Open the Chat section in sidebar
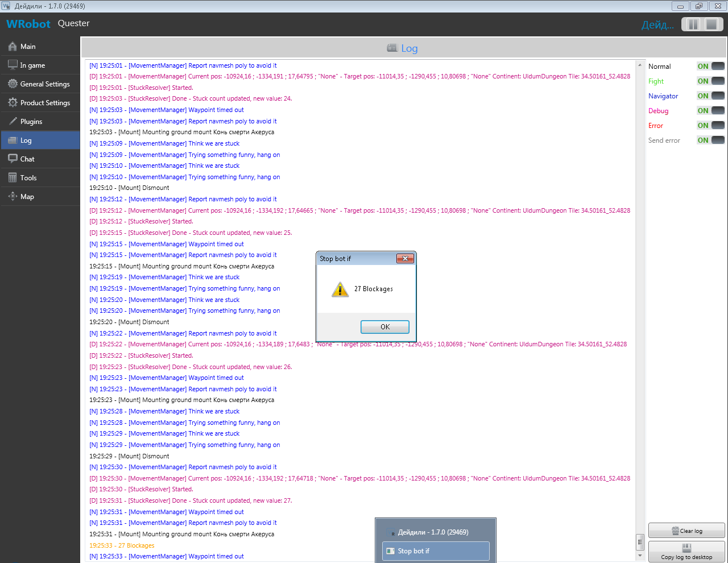The width and height of the screenshot is (728, 563). point(27,159)
